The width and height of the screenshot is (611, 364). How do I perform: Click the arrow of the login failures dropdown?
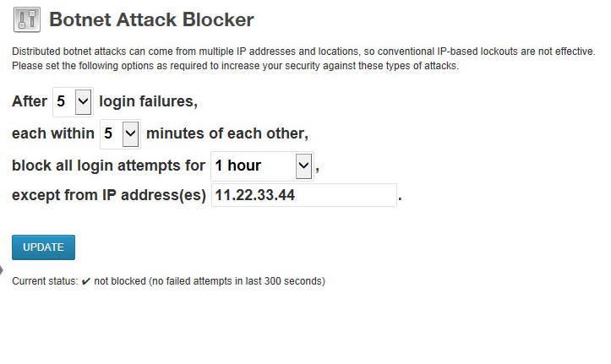(83, 101)
